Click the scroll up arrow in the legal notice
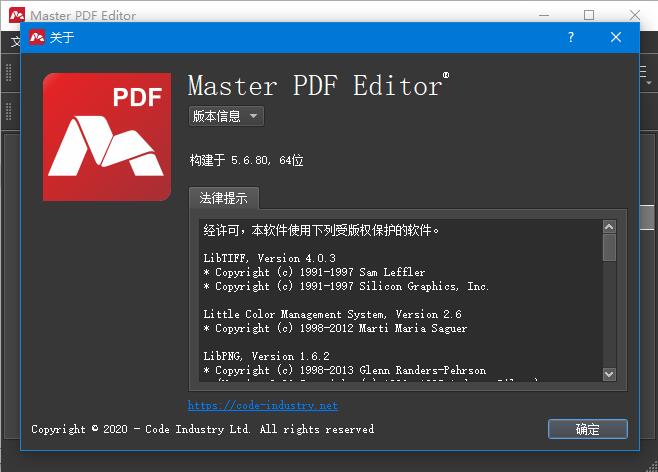Image resolution: width=658 pixels, height=472 pixels. pos(609,227)
